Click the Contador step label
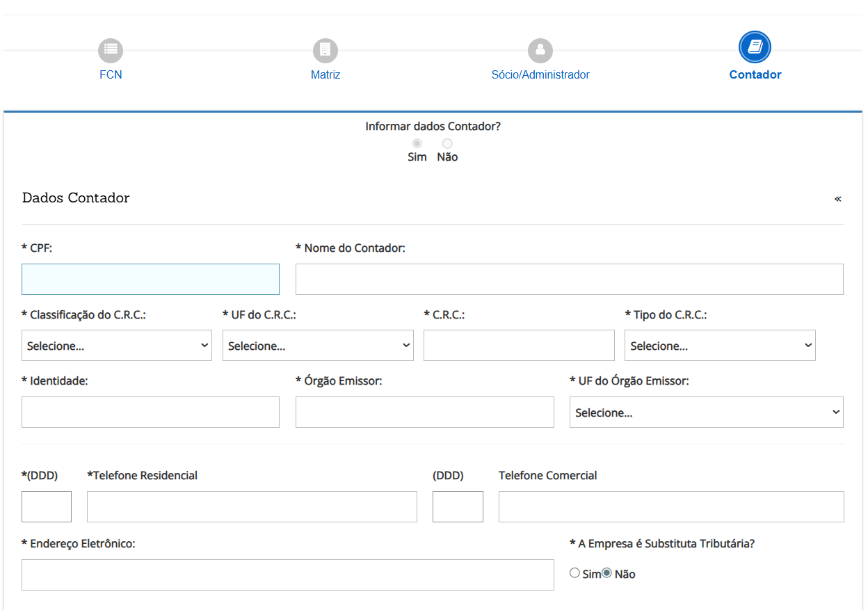The height and width of the screenshot is (610, 868). [x=755, y=74]
